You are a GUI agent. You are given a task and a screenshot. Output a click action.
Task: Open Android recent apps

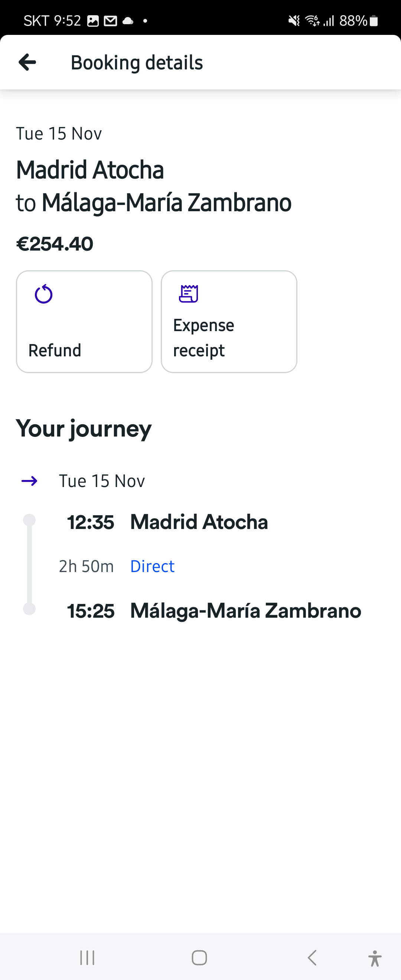click(87, 957)
